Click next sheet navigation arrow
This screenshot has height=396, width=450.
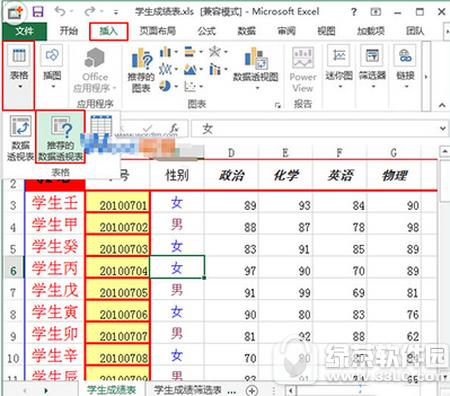coord(46,390)
